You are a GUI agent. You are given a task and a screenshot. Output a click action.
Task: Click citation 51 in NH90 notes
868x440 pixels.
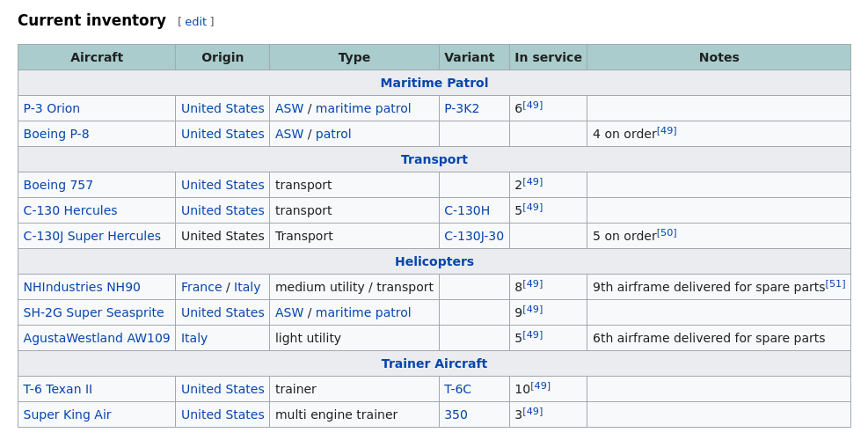click(835, 283)
